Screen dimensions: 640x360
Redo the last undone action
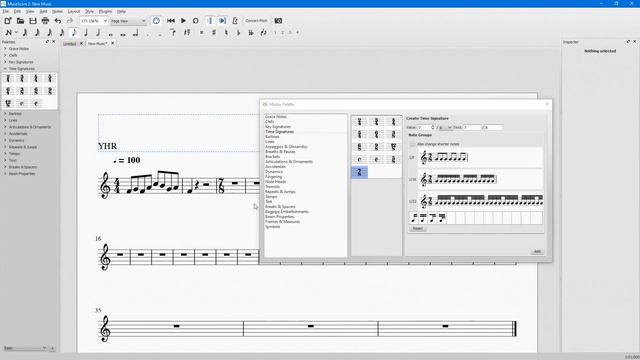click(x=70, y=21)
